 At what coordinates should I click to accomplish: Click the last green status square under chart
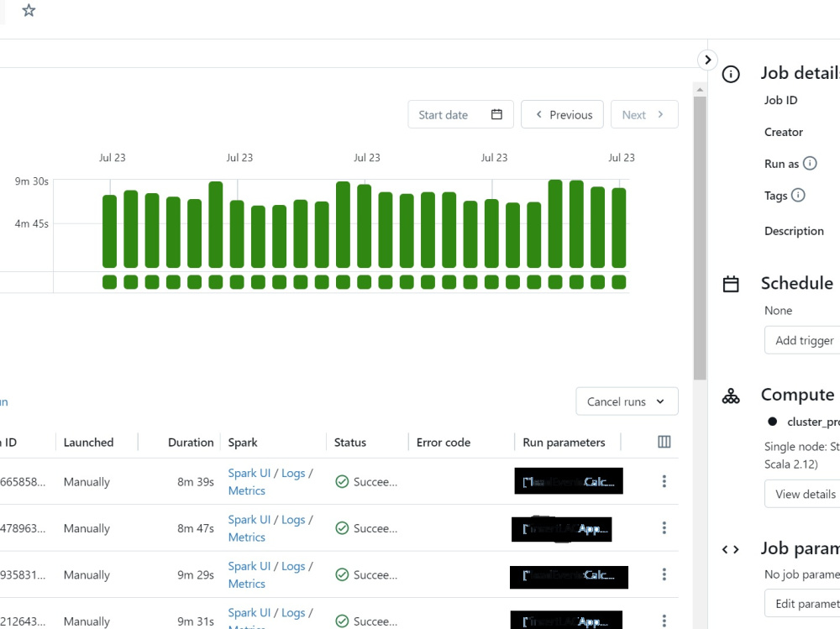point(619,282)
